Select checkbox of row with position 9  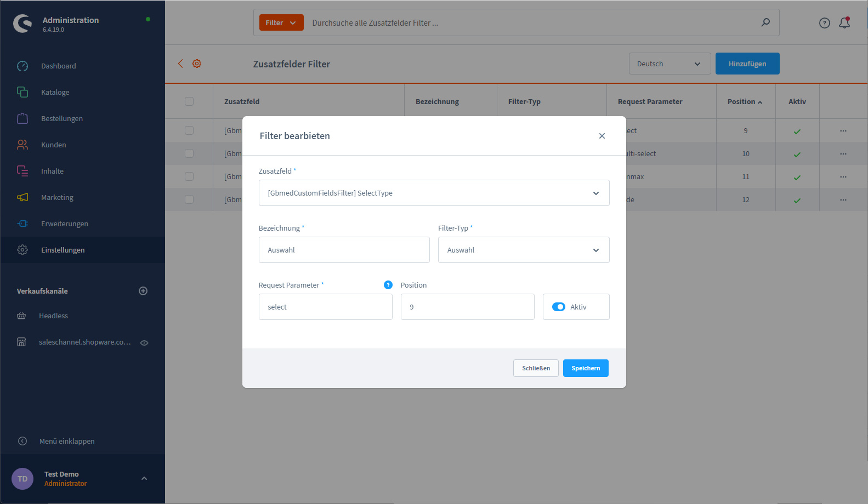pos(189,130)
